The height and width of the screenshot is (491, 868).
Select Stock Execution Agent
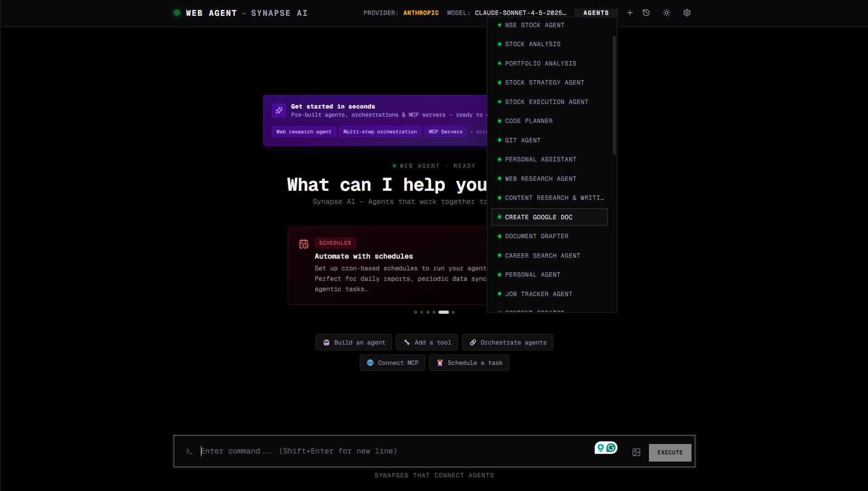pyautogui.click(x=549, y=102)
